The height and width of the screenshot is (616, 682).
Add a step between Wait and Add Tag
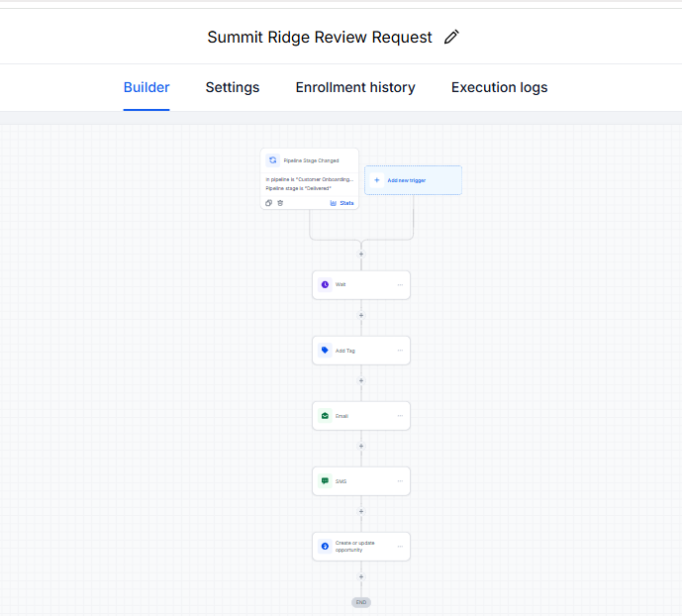(361, 315)
